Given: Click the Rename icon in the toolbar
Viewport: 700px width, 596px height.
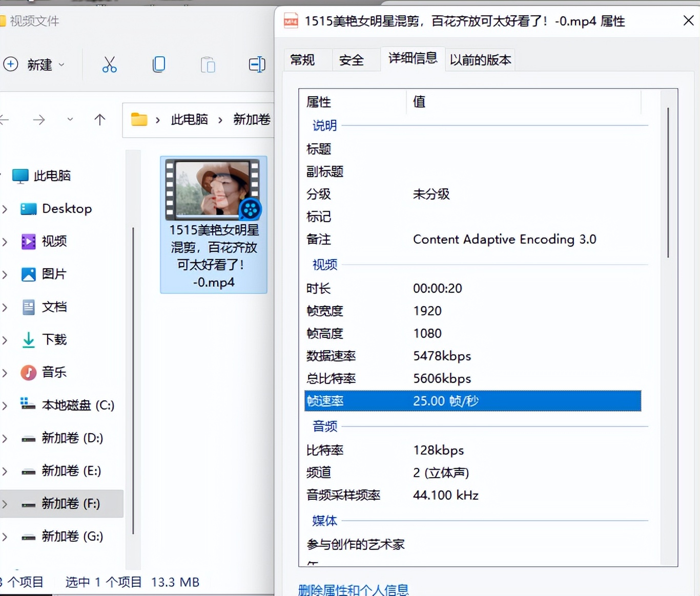Looking at the screenshot, I should tap(257, 64).
